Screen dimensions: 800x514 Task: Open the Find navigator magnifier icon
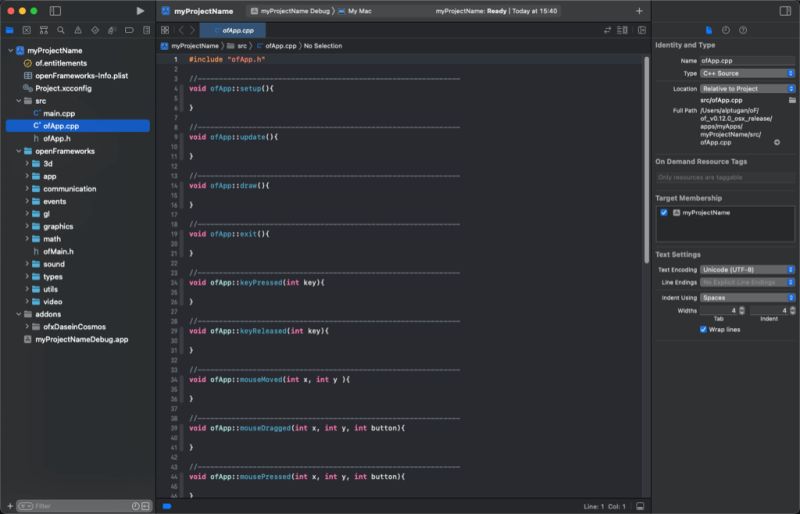pos(61,30)
